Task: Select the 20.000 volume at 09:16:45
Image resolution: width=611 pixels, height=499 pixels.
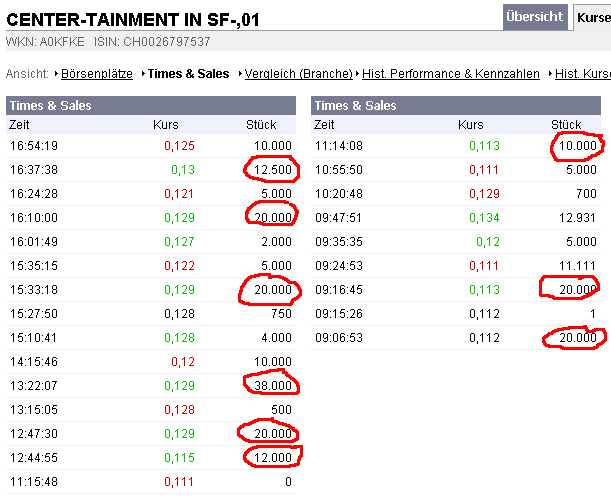Action: click(578, 290)
